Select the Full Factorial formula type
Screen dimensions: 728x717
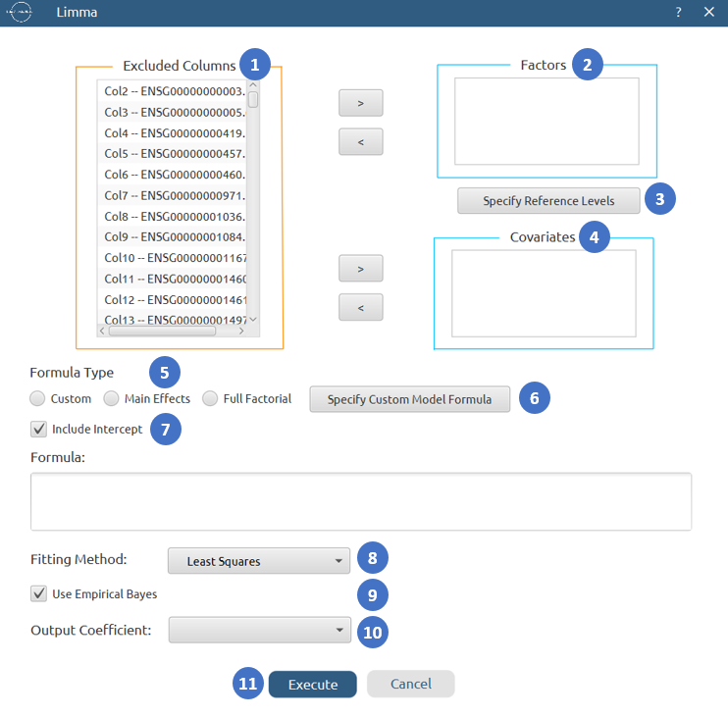pos(210,398)
